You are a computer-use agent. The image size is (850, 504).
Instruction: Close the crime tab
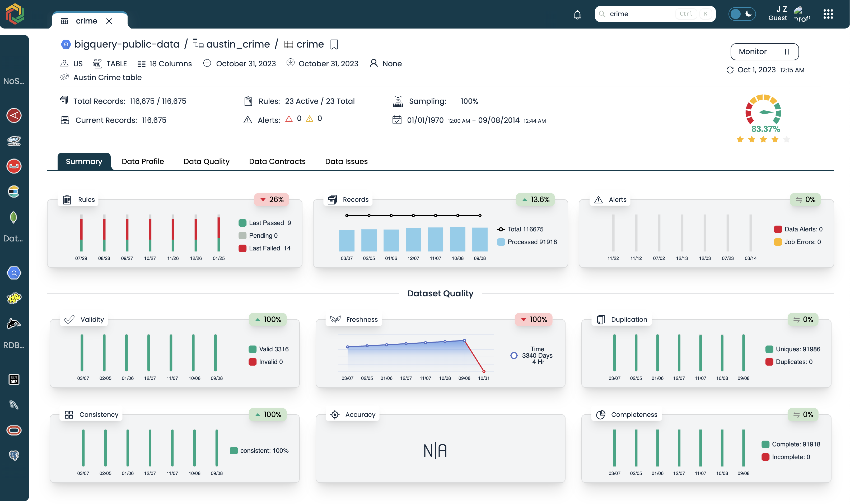[109, 21]
